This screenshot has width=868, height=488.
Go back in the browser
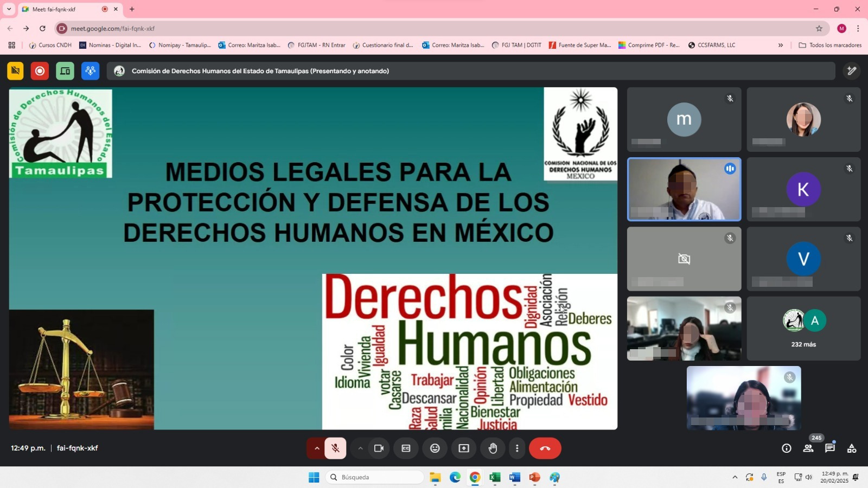(10, 28)
